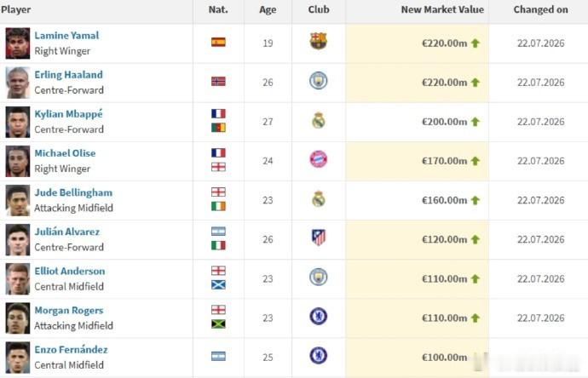Sort table by Age column header
588x378 pixels.
click(268, 9)
